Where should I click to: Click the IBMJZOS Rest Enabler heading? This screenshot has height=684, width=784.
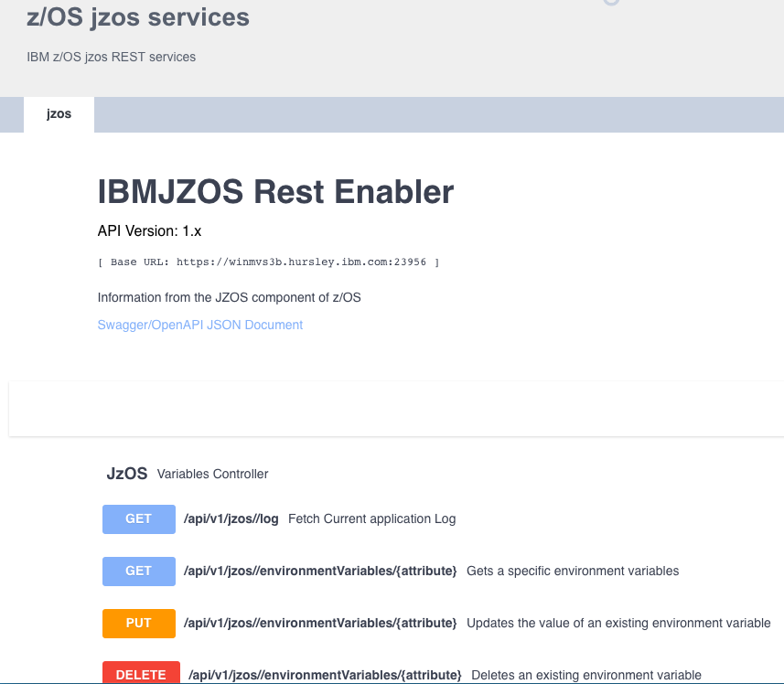pyautogui.click(x=275, y=192)
